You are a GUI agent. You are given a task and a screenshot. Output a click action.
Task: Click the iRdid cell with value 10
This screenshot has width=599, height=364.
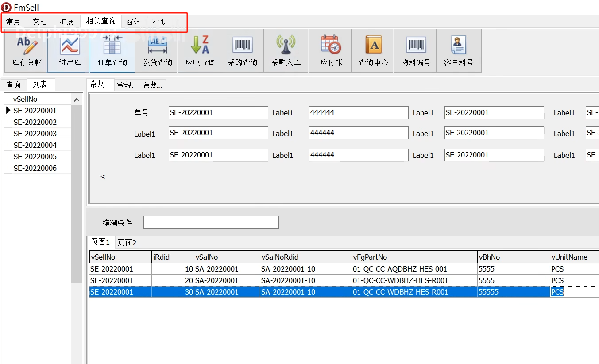pos(173,269)
